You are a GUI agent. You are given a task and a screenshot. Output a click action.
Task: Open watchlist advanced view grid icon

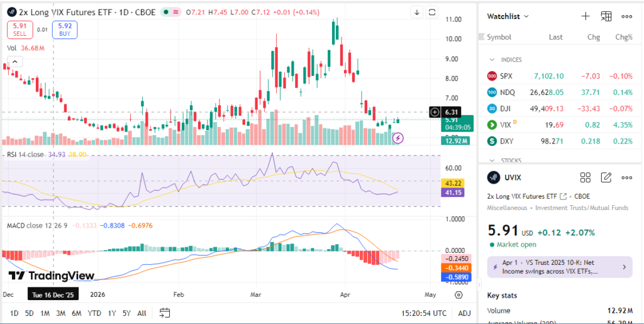(606, 16)
